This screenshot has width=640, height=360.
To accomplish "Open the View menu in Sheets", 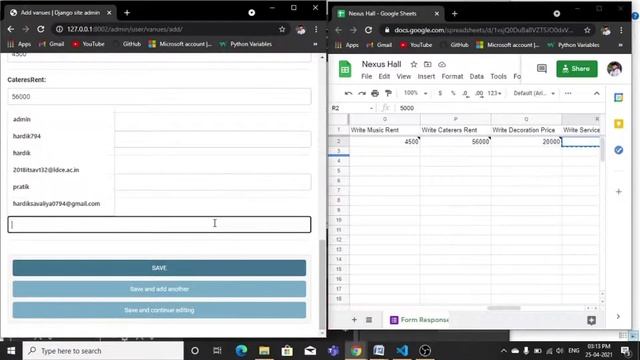I will pyautogui.click(x=404, y=76).
